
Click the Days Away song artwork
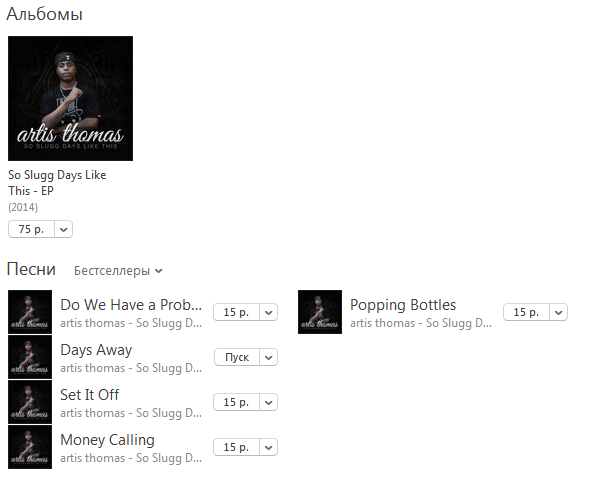(x=30, y=357)
